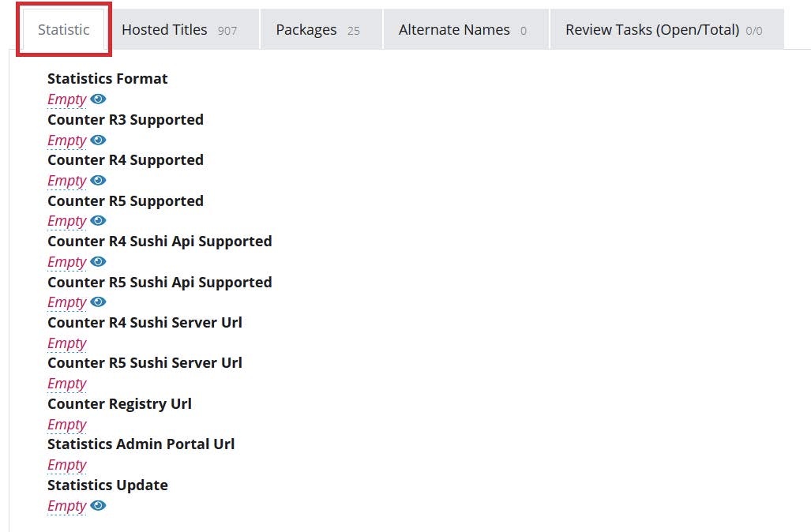Screen dimensions: 811x532
Task: Select the Alternate Names tab
Action: pyautogui.click(x=462, y=30)
